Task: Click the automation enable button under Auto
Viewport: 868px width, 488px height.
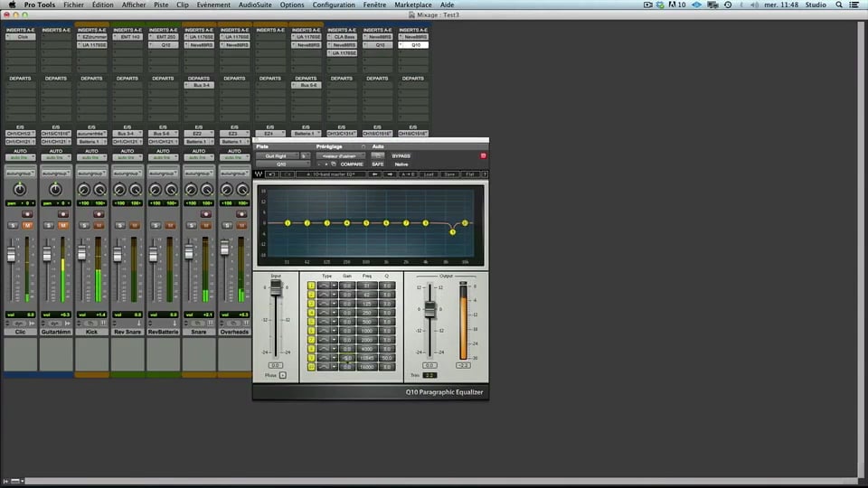Action: (x=378, y=156)
